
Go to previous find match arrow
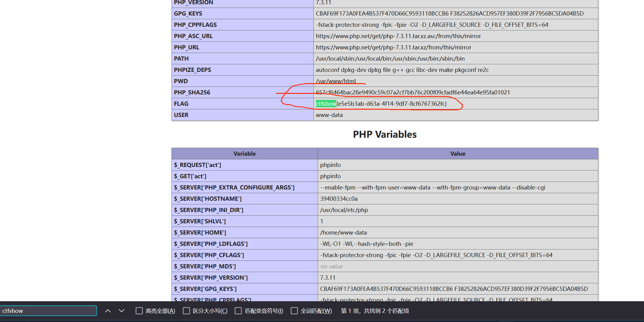tap(108, 311)
